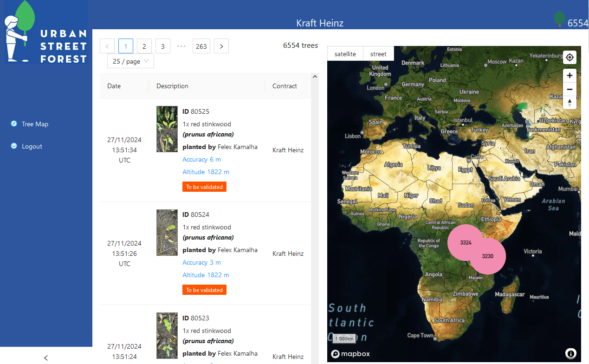Screen dimensions: 589x364
Task: Select the Logout menu item
Action: (32, 146)
